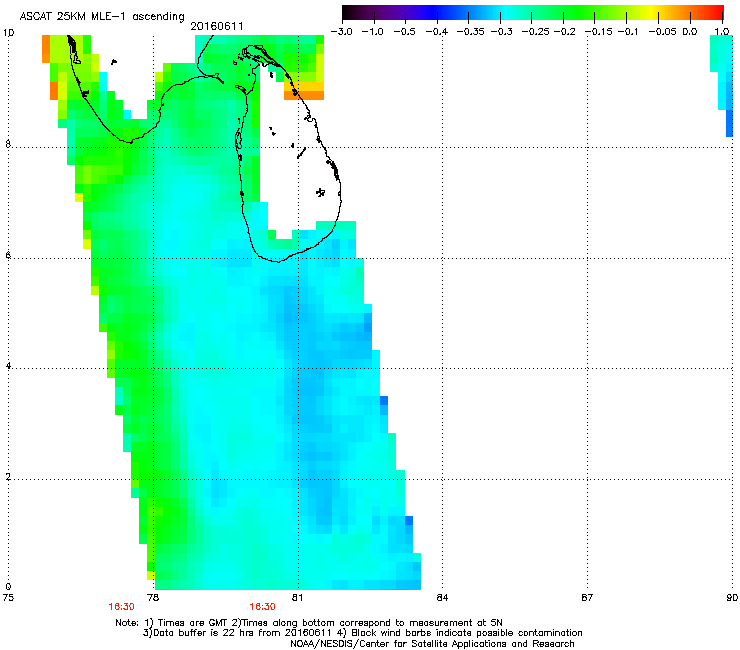Click the color bar label '-0.1'
The height and width of the screenshot is (650, 740).
(x=627, y=32)
